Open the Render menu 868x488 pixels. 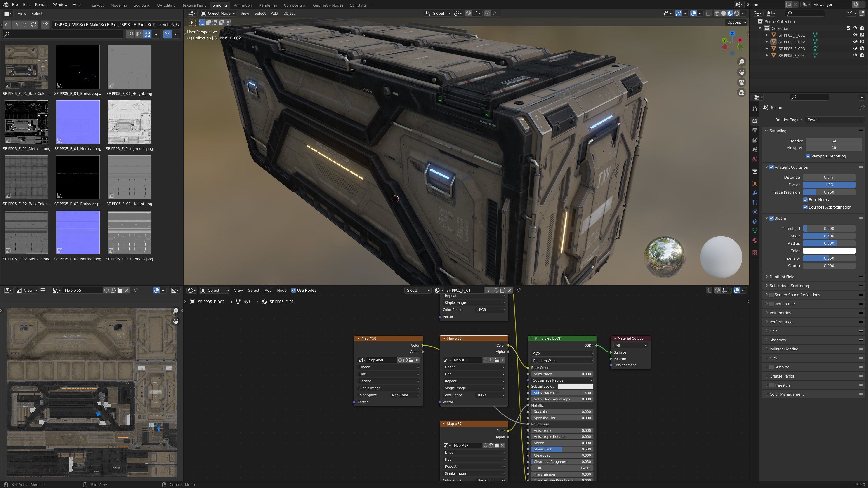click(x=41, y=5)
